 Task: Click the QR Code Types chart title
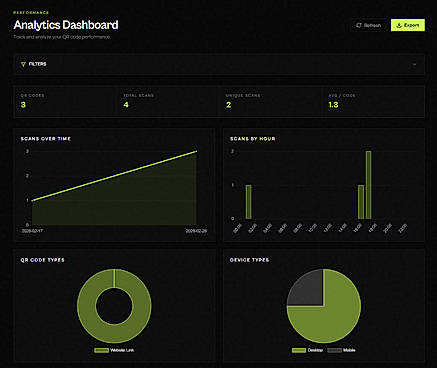point(42,260)
